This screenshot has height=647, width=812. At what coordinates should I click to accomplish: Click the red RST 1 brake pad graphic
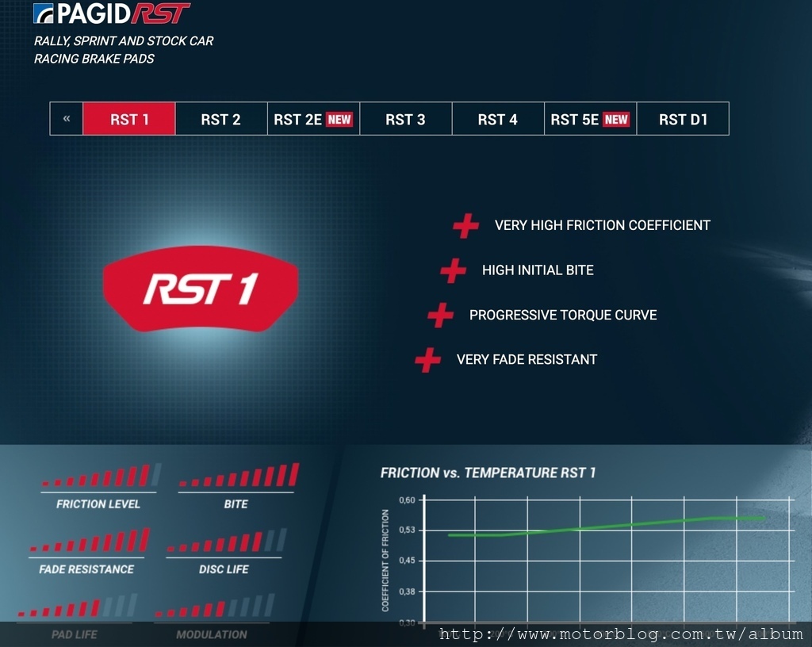coord(201,289)
